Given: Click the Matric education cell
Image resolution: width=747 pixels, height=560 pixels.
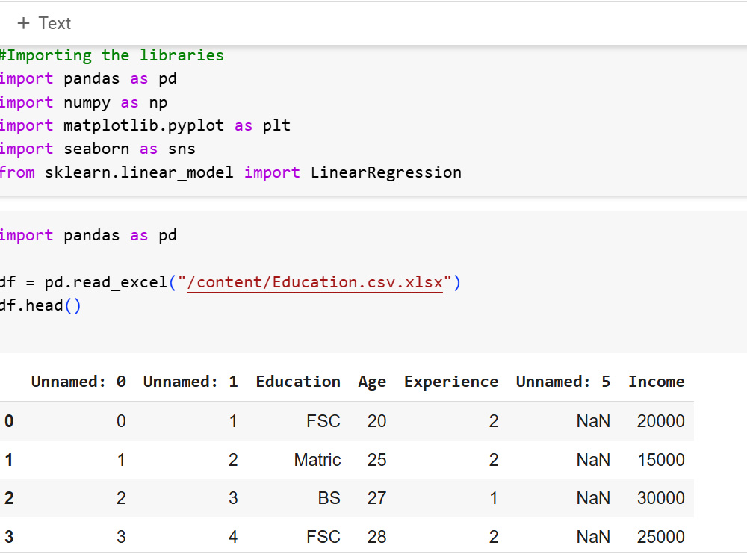Looking at the screenshot, I should (317, 460).
